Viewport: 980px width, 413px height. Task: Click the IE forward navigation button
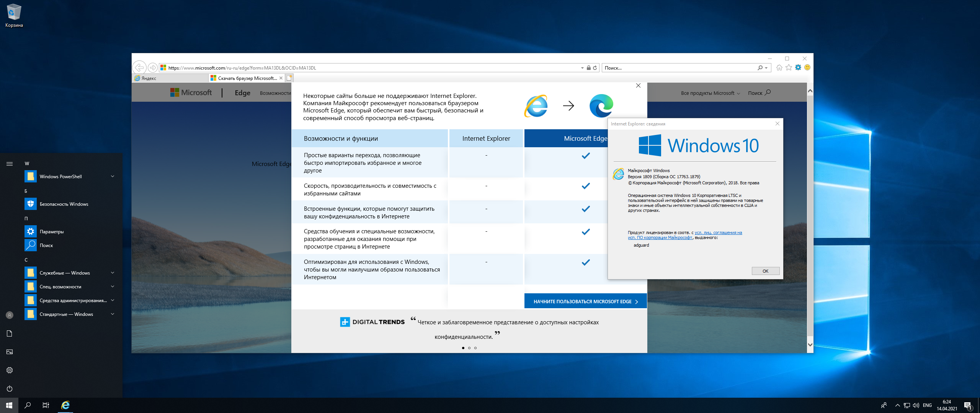[152, 68]
